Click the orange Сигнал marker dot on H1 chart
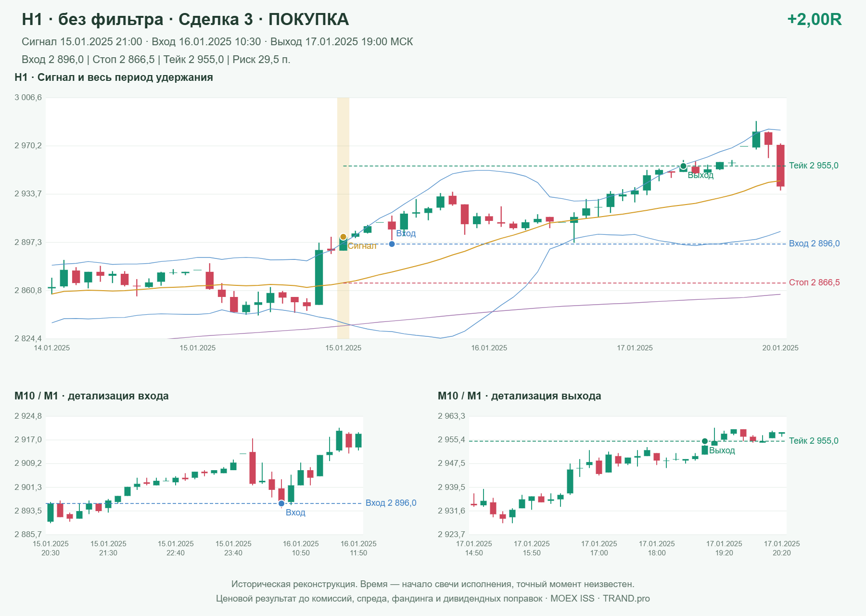Image resolution: width=866 pixels, height=616 pixels. click(343, 237)
